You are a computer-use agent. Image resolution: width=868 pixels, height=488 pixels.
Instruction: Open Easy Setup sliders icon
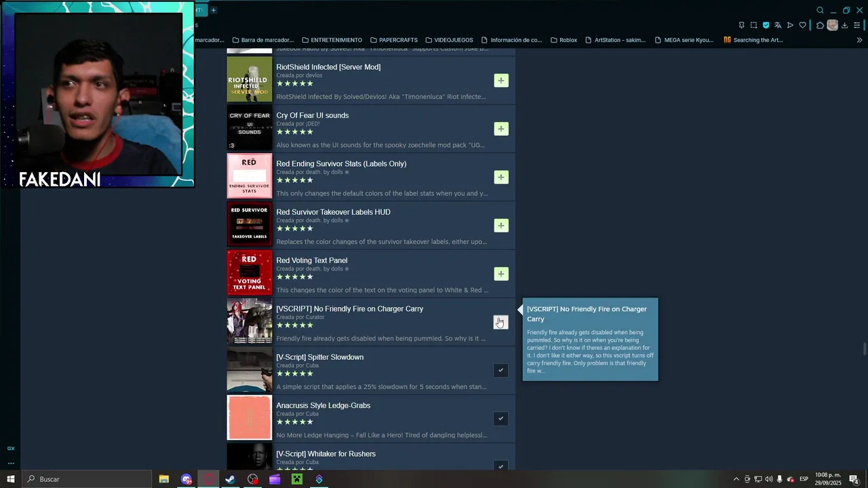858,25
